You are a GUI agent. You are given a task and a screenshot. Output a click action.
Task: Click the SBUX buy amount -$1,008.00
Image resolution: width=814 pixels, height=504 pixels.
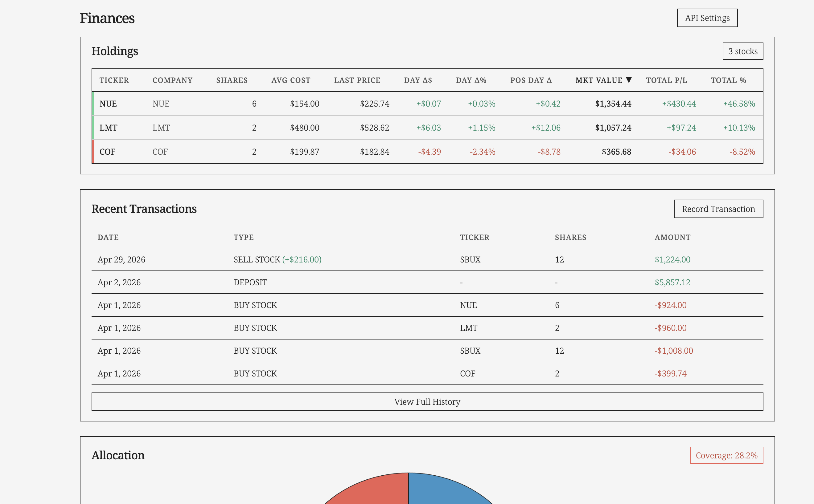673,351
